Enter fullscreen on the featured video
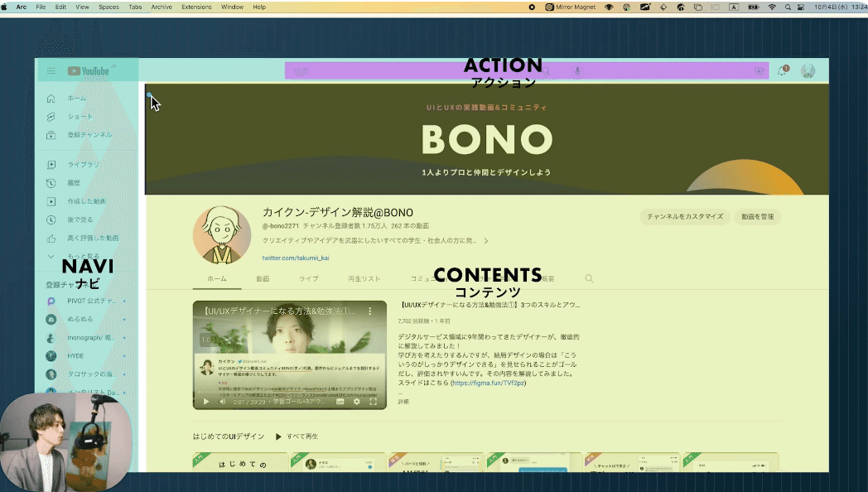The width and height of the screenshot is (868, 492). [x=374, y=402]
